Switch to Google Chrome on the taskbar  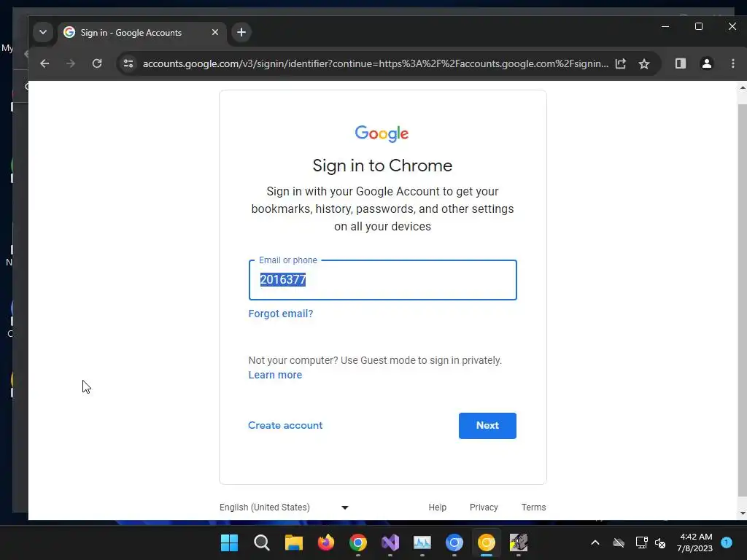[x=357, y=542]
